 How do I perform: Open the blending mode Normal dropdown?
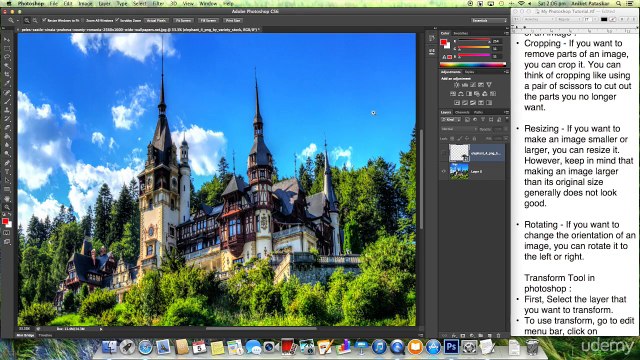coord(459,129)
